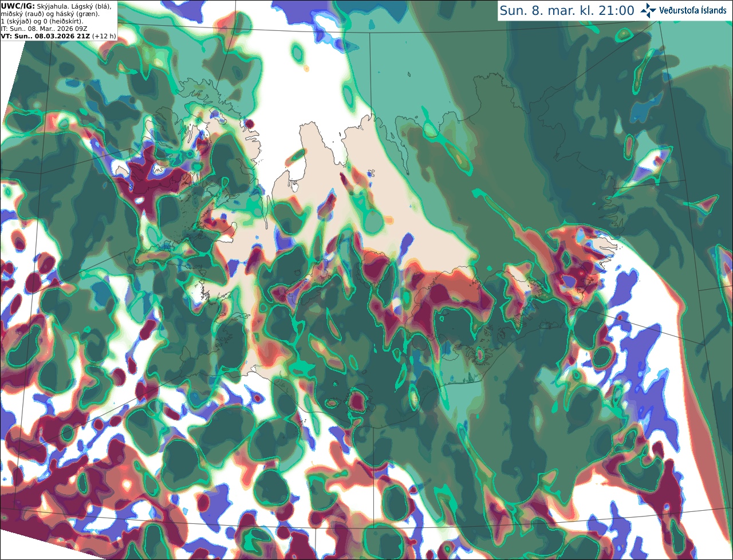Click the Veðurstofa Íslands logo emblem
The width and height of the screenshot is (733, 560).
[648, 10]
